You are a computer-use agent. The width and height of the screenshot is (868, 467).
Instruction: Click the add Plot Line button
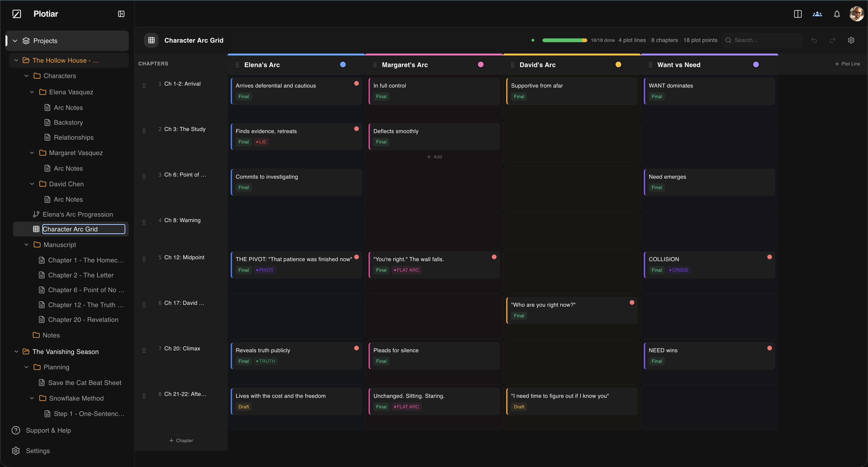tap(847, 64)
